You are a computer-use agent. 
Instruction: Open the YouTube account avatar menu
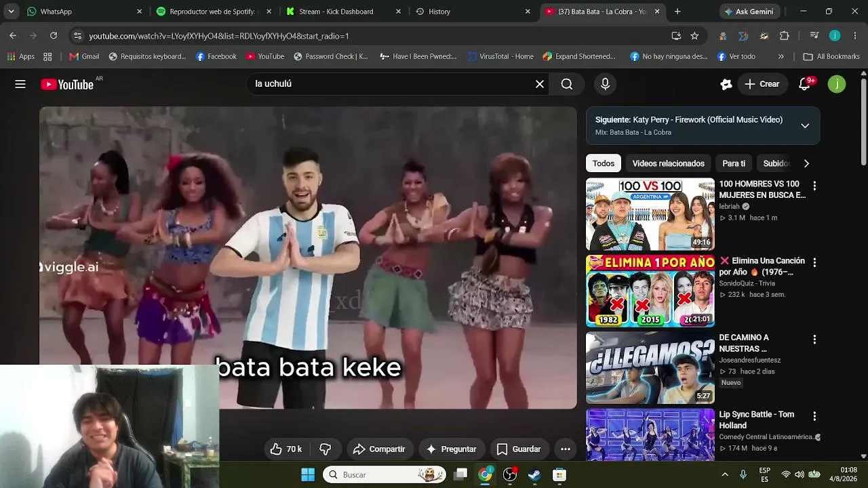point(837,84)
